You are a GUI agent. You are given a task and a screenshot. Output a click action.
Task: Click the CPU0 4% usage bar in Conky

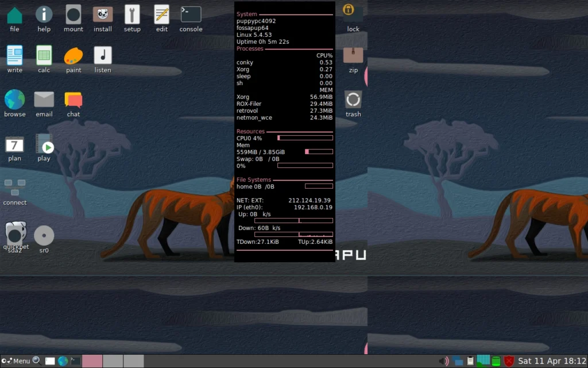point(305,138)
